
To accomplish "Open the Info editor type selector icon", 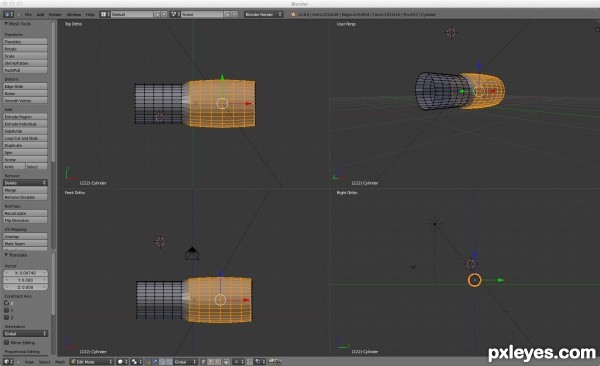I will tap(8, 14).
